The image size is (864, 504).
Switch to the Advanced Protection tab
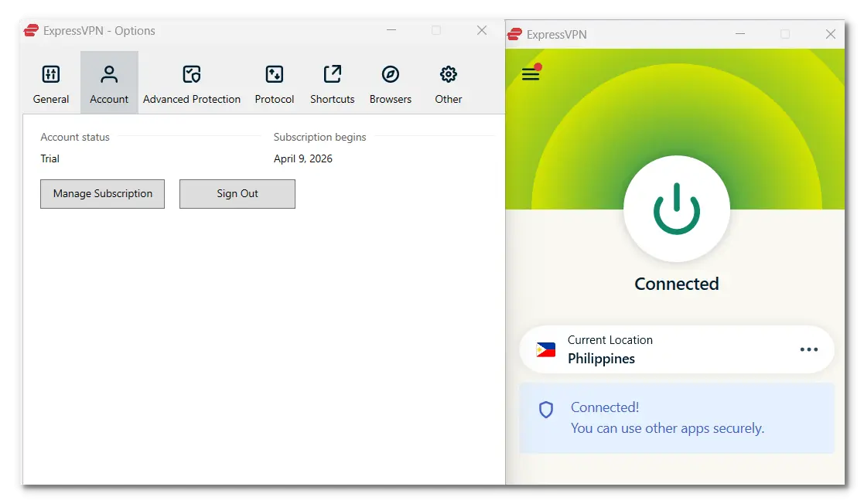point(192,83)
